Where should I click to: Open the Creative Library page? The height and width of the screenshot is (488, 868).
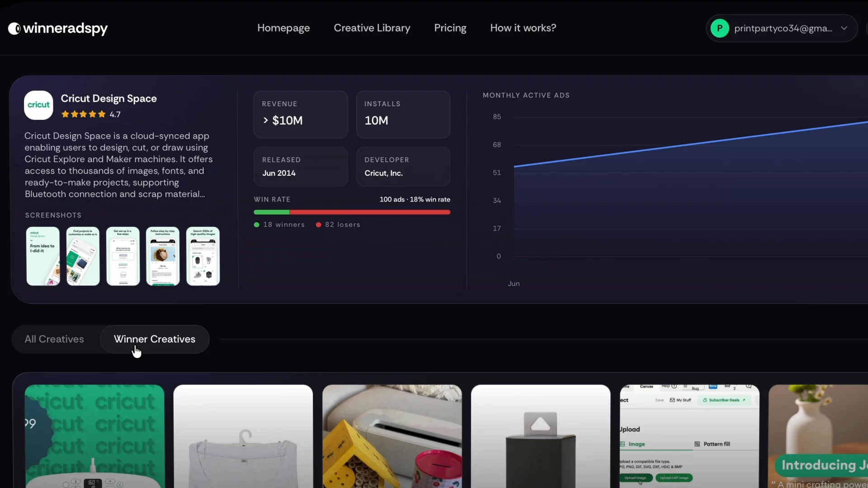(x=372, y=28)
